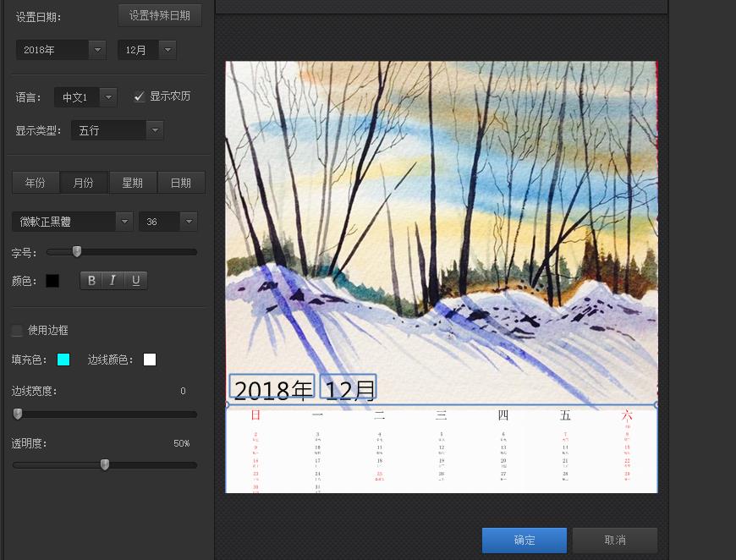Open the display type dropdown showing 五行
The image size is (736, 560).
[x=118, y=130]
